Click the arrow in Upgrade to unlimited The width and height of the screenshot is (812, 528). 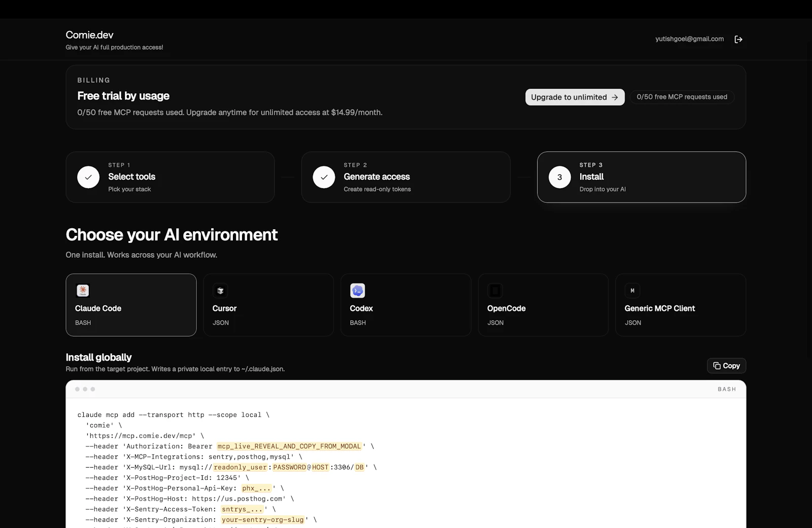615,97
